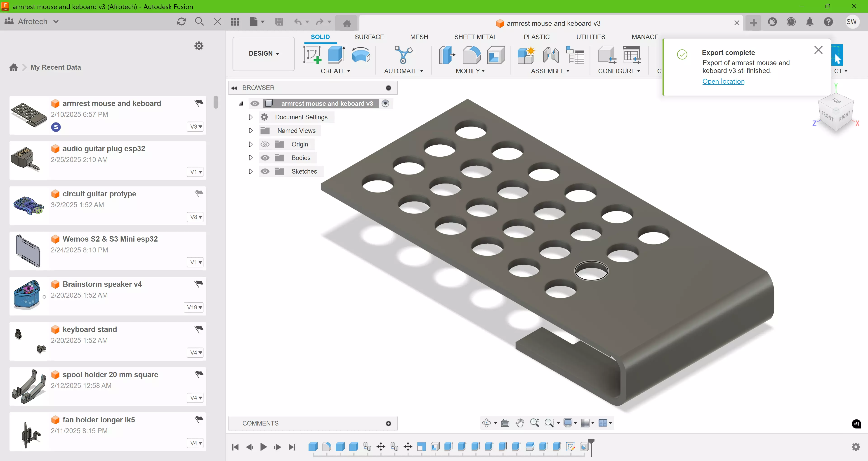Viewport: 868px width, 461px height.
Task: Click the Press Pull tool icon
Action: (447, 55)
